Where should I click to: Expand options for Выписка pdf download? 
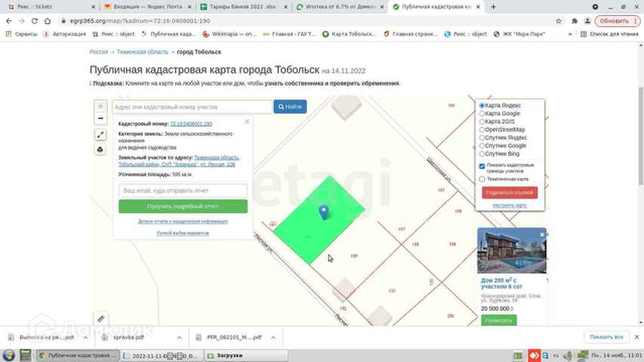pos(85,337)
